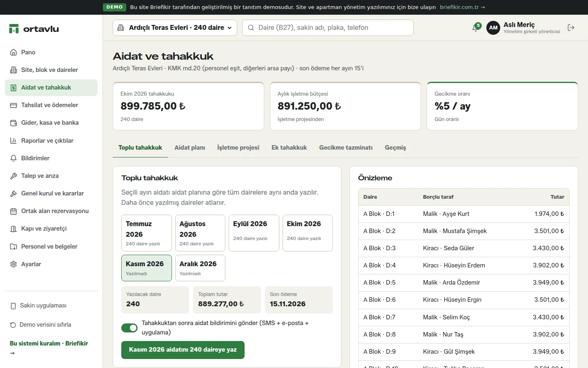Open Pano from the sidebar
The image size is (588, 368).
pyautogui.click(x=51, y=52)
